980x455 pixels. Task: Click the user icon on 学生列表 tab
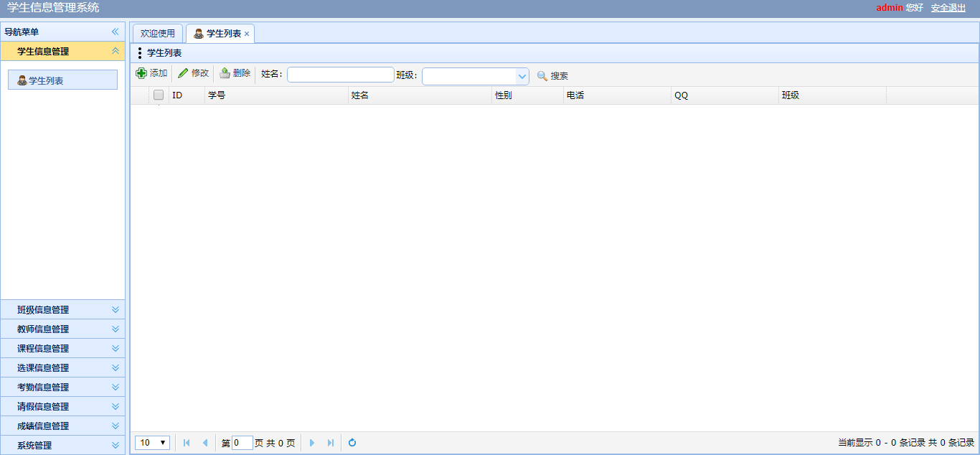(199, 34)
